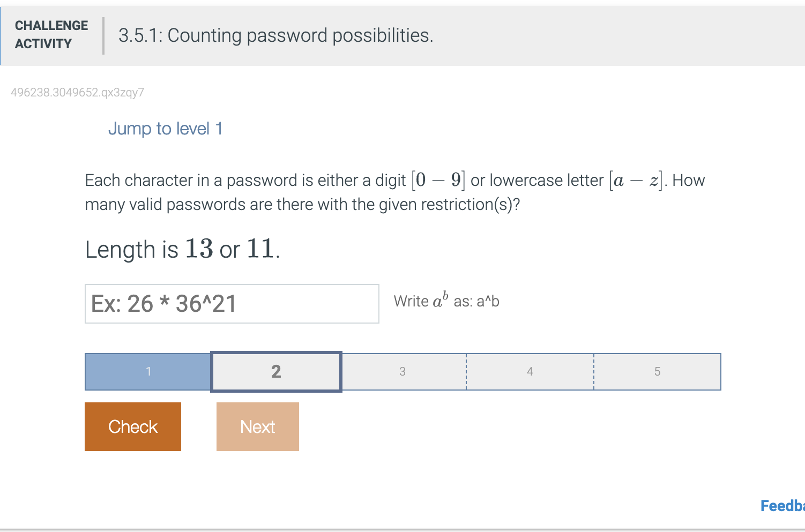
Task: Open the Feedback link
Action: tap(784, 505)
